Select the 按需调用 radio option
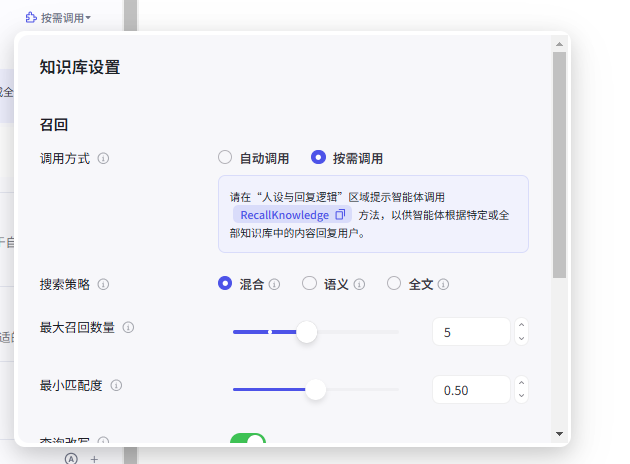 [x=319, y=157]
